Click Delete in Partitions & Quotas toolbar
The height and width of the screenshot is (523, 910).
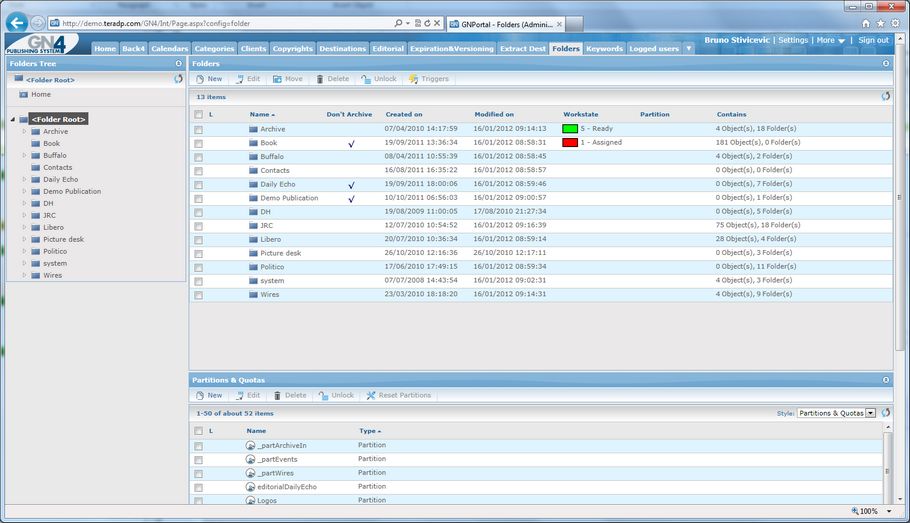point(290,395)
